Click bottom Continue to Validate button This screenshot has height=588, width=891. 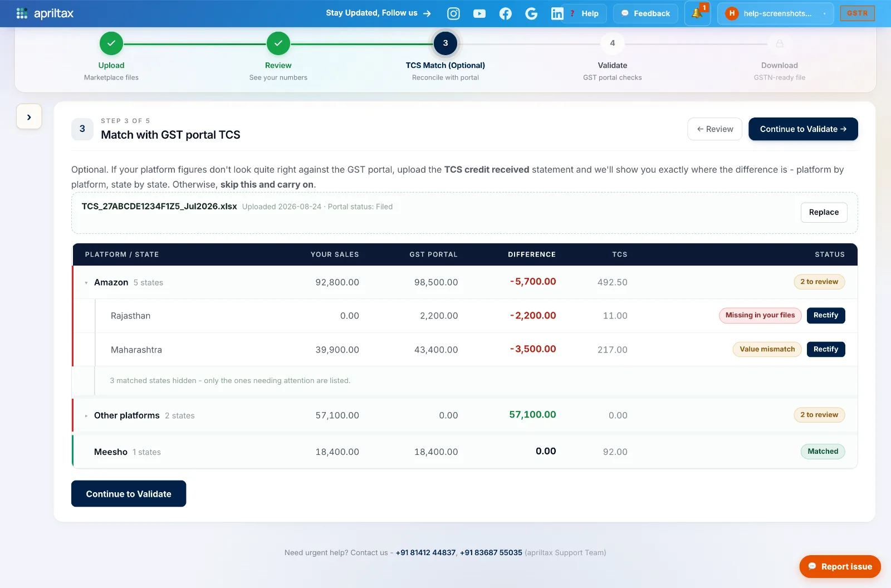129,494
